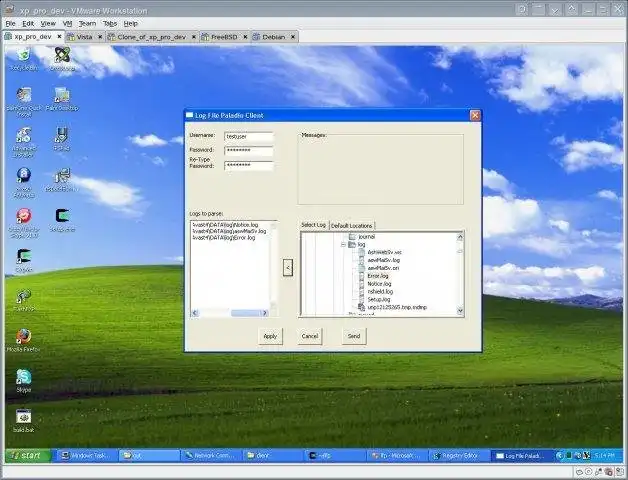Viewport: 628px width, 480px height.
Task: Close the Debian VM tab
Action: 293,37
